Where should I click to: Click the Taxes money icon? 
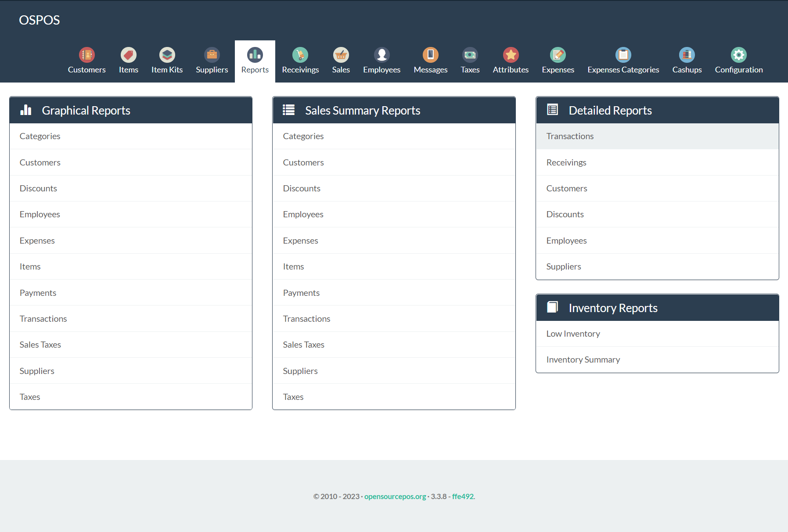click(x=470, y=54)
